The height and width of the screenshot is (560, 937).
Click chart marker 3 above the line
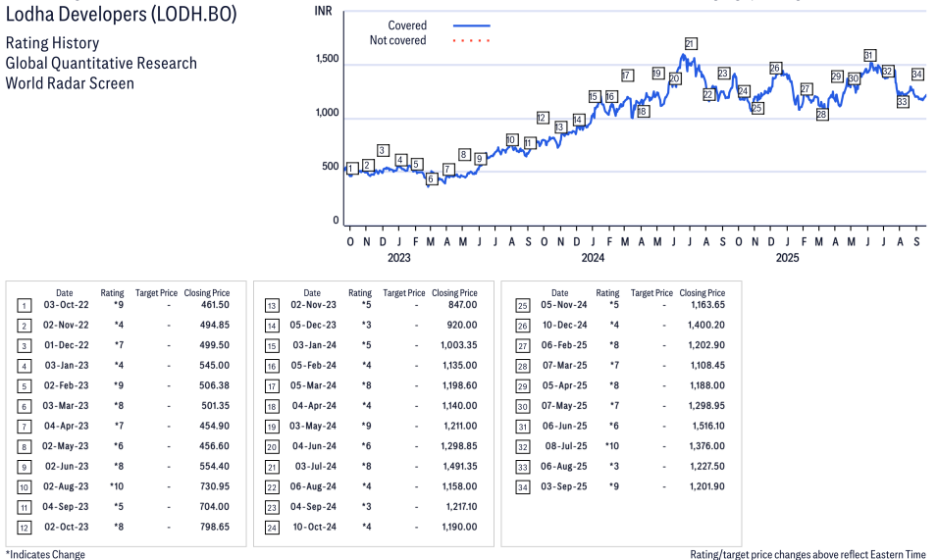coord(383,150)
